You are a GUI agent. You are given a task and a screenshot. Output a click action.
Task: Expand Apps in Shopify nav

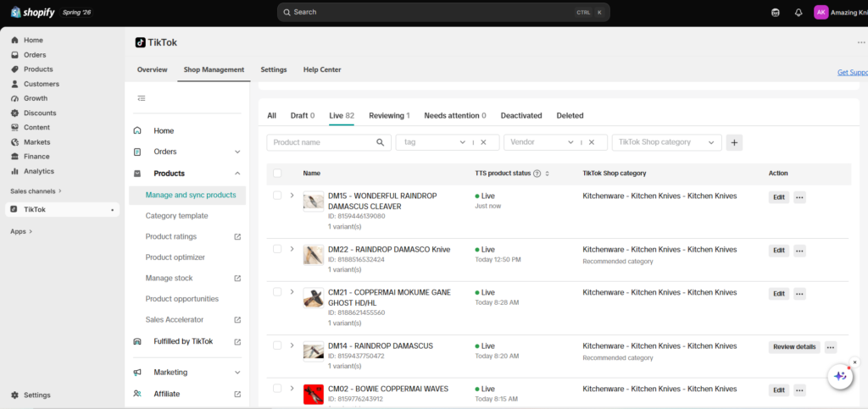(x=21, y=231)
